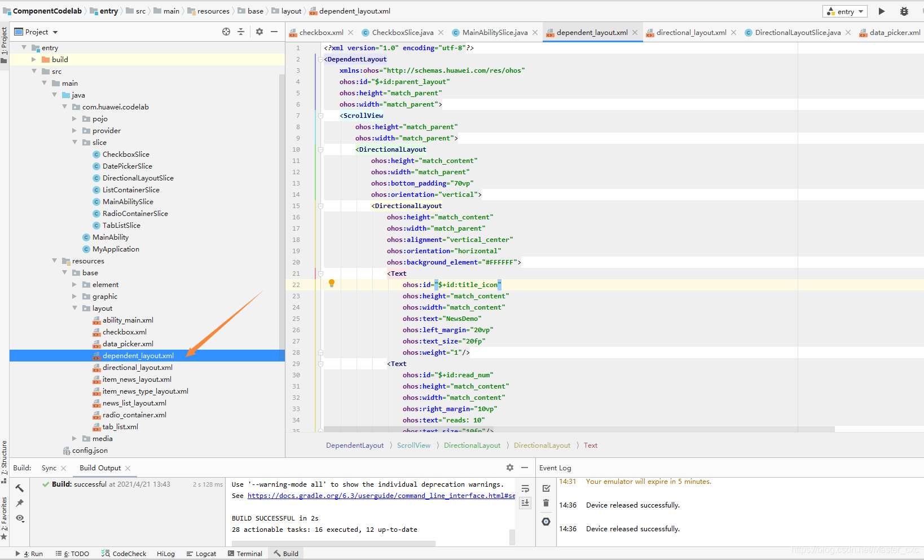Open the Terminal tool window tab
Image resolution: width=924 pixels, height=560 pixels.
(245, 554)
